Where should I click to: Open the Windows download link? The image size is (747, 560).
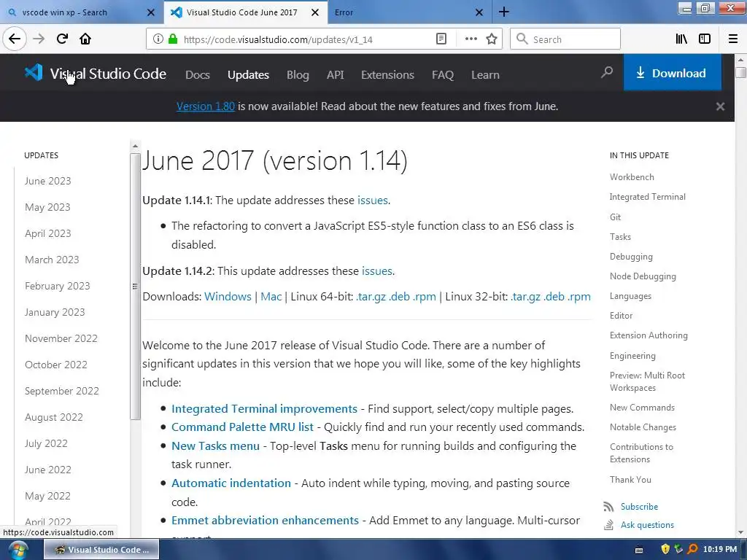tap(228, 296)
